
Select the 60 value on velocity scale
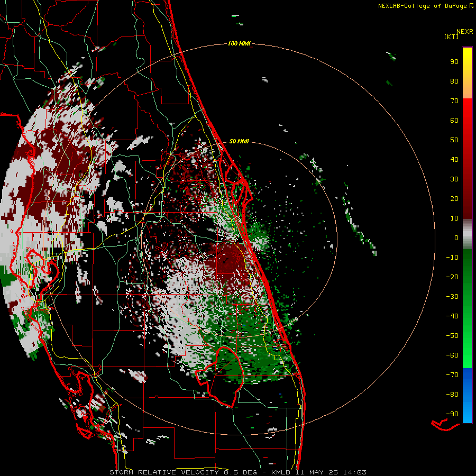(x=454, y=121)
